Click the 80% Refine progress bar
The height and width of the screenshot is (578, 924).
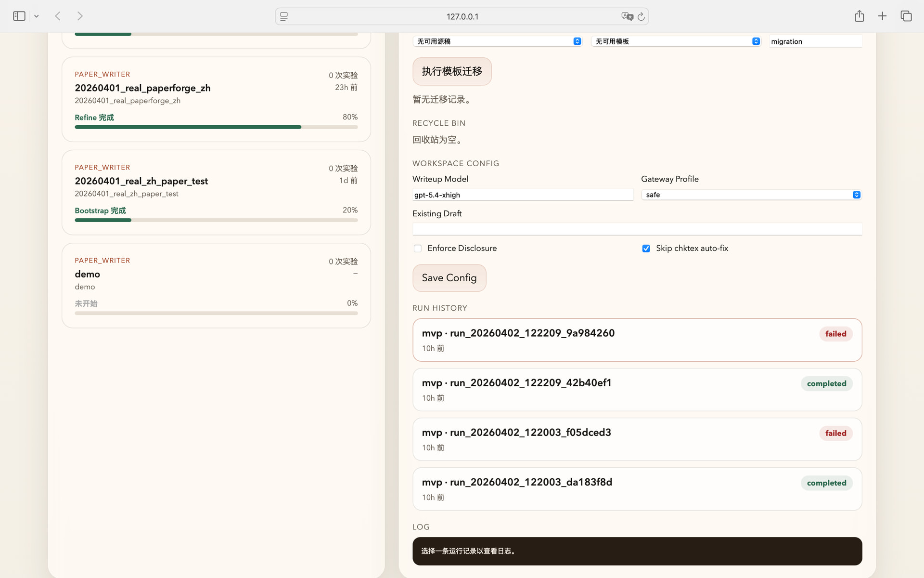click(x=216, y=127)
